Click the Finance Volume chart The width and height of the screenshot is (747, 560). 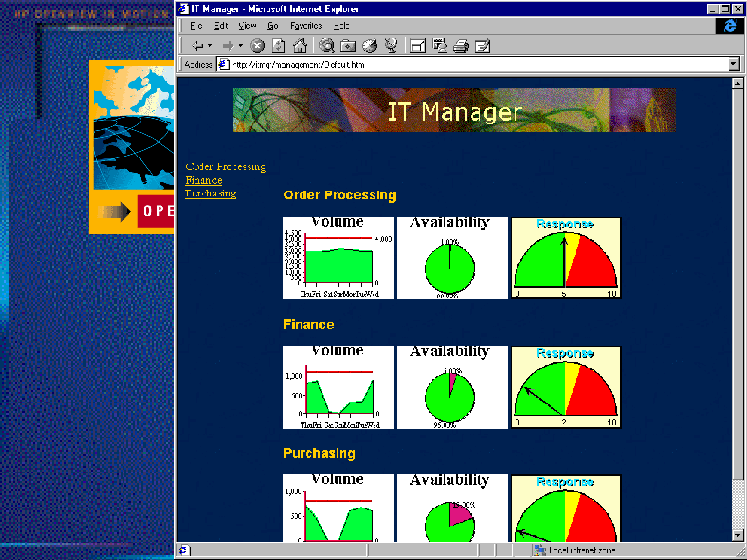pos(338,387)
